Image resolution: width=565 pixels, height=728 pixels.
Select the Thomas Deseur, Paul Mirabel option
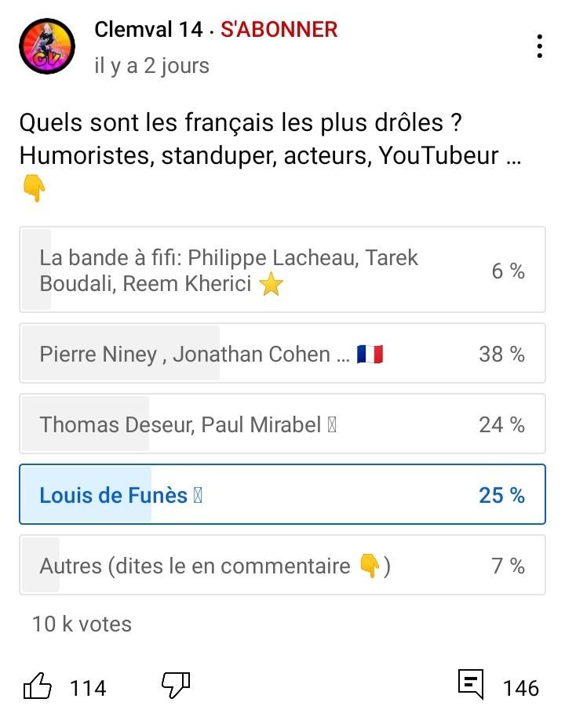tap(282, 424)
